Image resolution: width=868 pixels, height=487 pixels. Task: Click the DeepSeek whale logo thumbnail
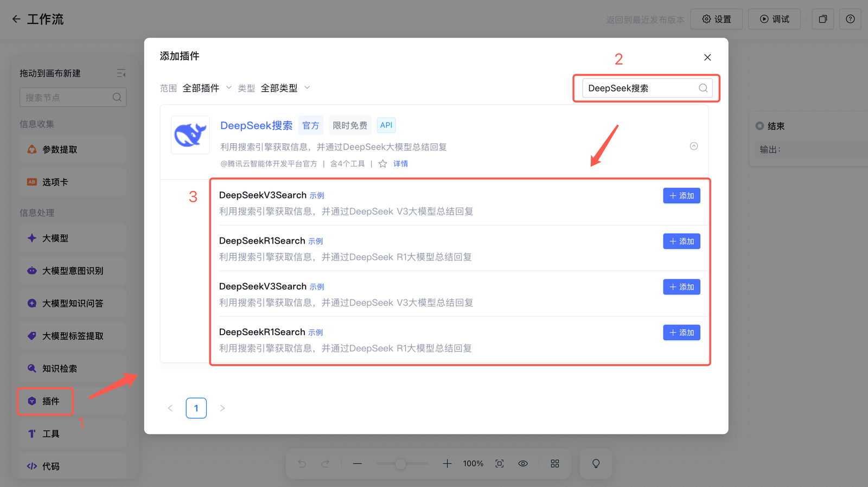[190, 134]
